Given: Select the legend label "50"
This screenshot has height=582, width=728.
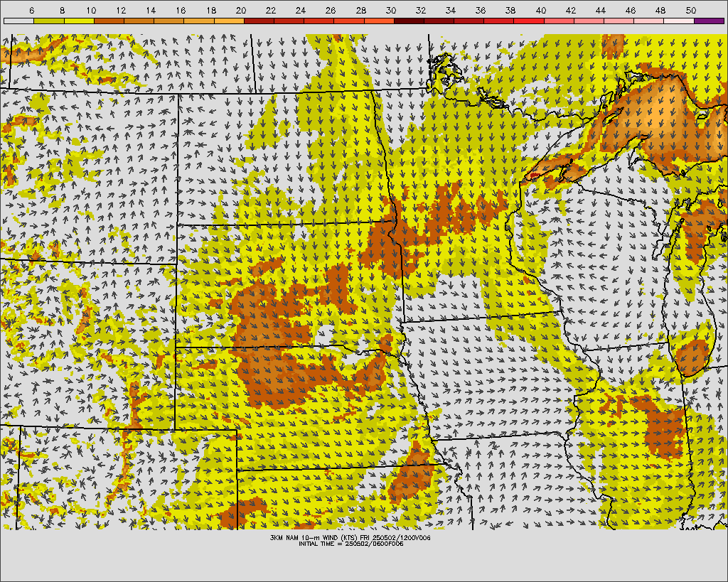Looking at the screenshot, I should (x=691, y=10).
